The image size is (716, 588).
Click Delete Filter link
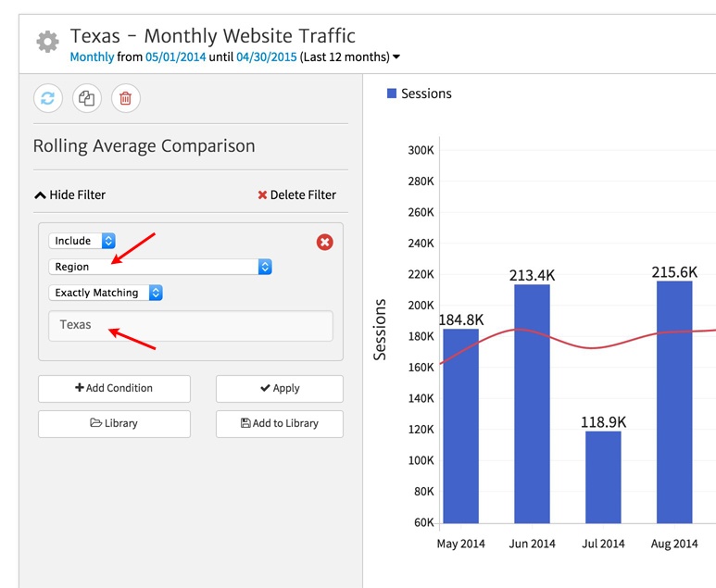296,194
